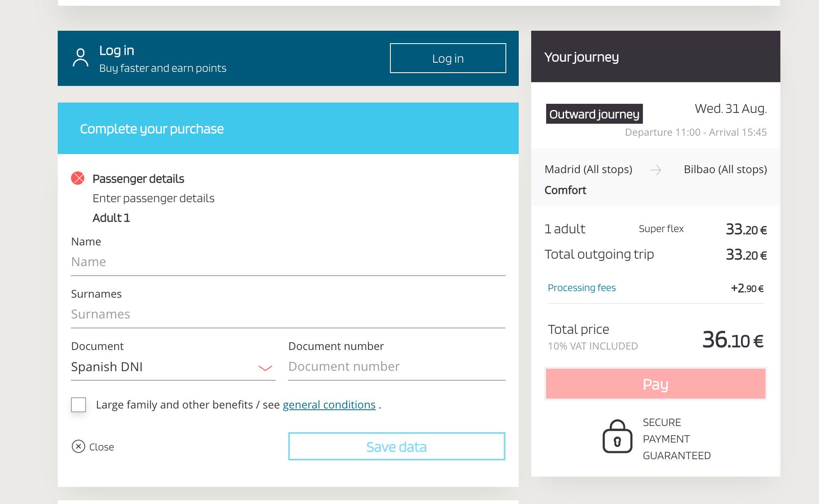This screenshot has height=504, width=819.
Task: Click the 1 adult text
Action: [565, 229]
